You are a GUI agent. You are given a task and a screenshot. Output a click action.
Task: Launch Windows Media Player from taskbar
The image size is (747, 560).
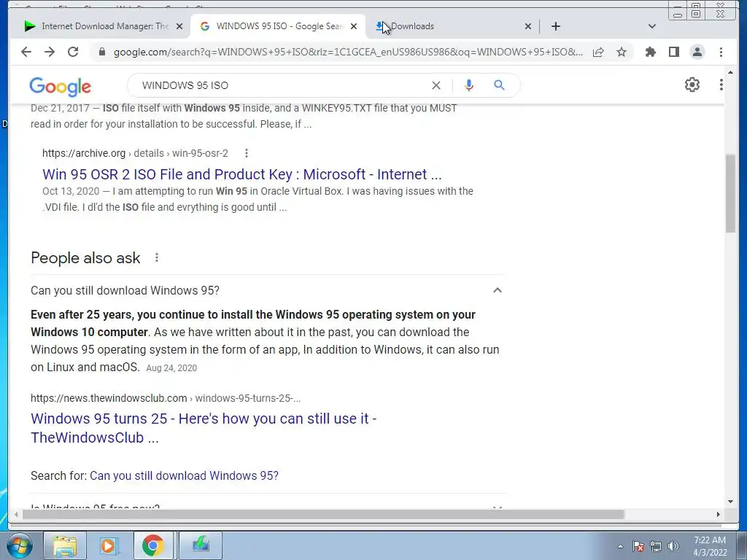[108, 545]
